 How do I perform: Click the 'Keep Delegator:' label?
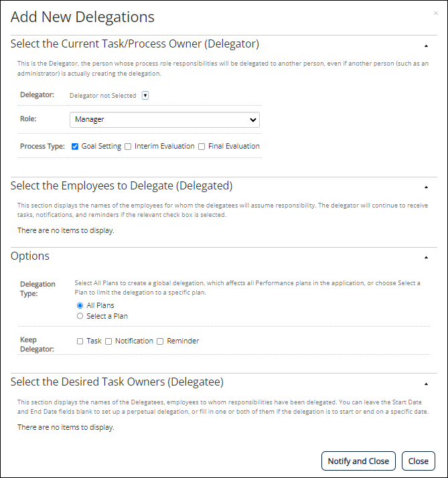coord(37,344)
